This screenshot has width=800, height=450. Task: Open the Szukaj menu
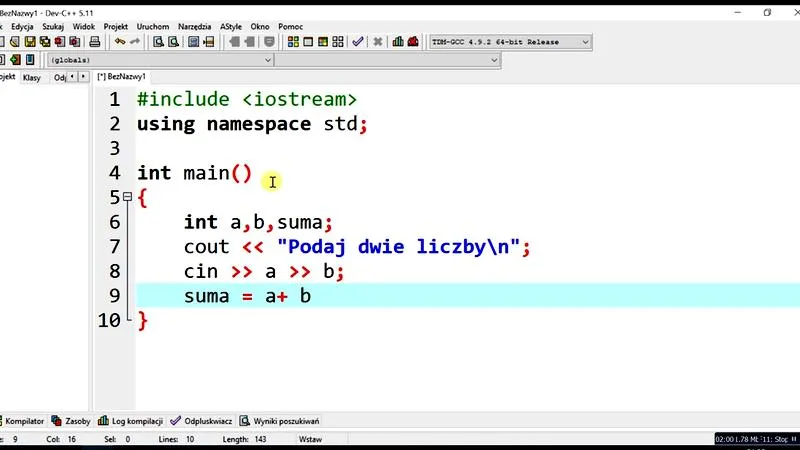(x=53, y=27)
